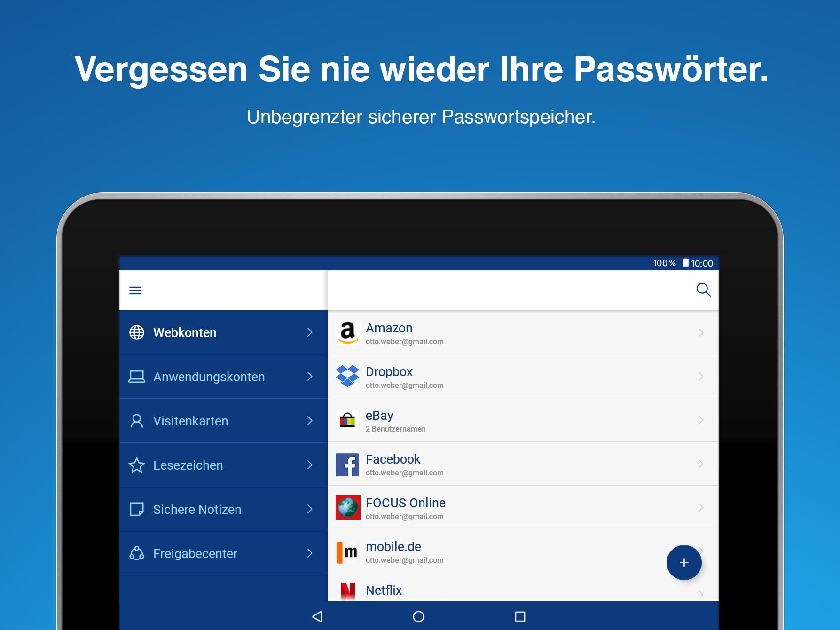Click the Lesezeichen star icon

coord(137,465)
